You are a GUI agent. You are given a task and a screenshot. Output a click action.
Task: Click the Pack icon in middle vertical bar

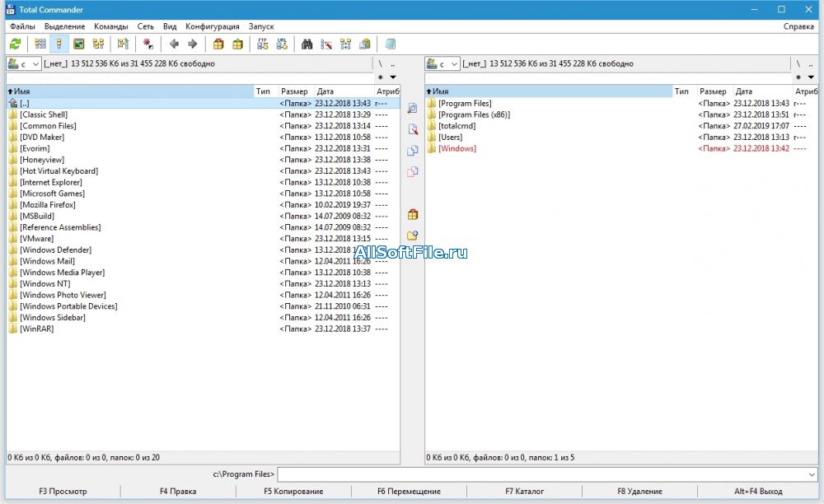(x=413, y=214)
